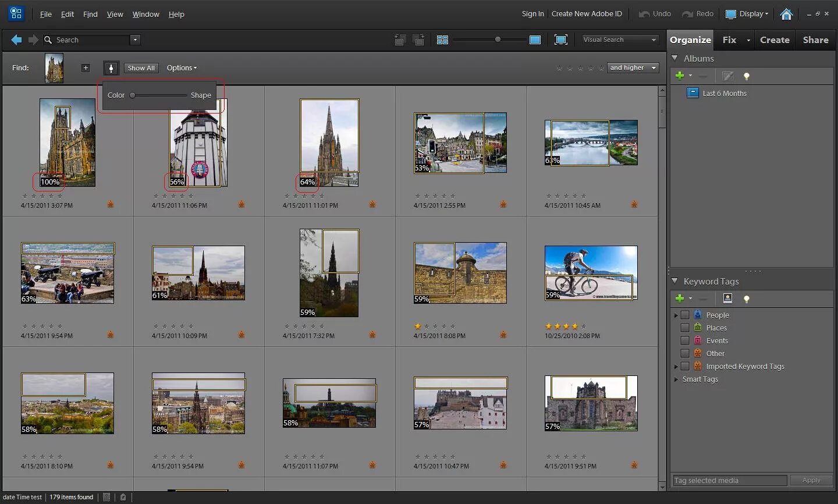Toggle the color-shape refine search icon
Screen dimensions: 838x504
pos(111,68)
